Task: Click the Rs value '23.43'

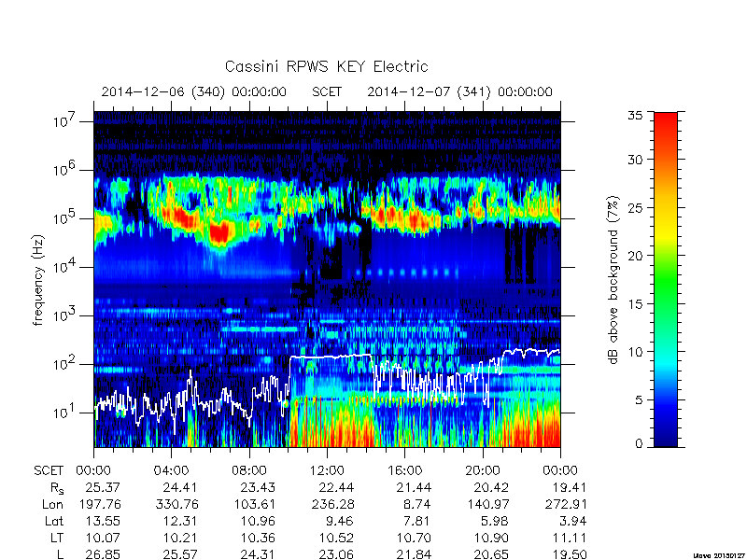Action: [x=258, y=487]
